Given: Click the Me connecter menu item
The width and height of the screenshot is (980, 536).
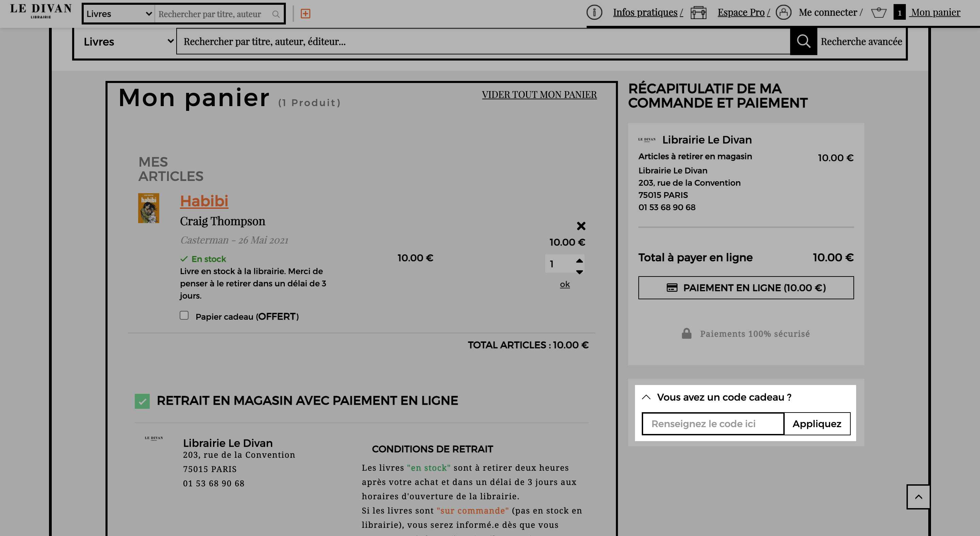Looking at the screenshot, I should tap(828, 13).
